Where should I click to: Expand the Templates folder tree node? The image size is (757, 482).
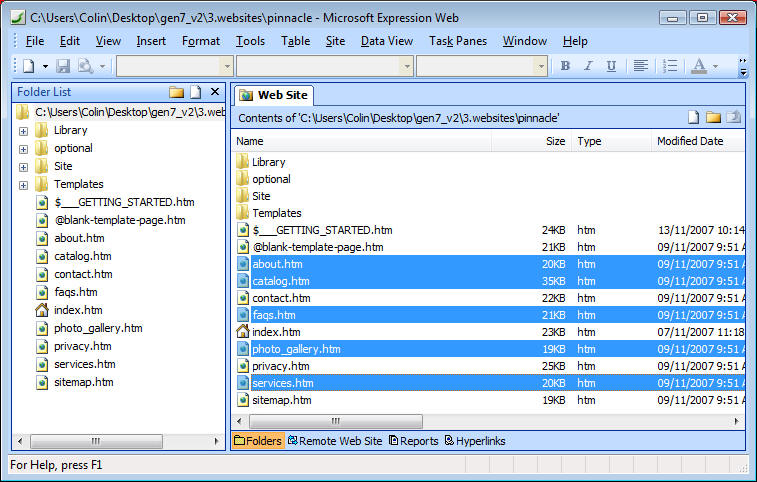pos(23,185)
